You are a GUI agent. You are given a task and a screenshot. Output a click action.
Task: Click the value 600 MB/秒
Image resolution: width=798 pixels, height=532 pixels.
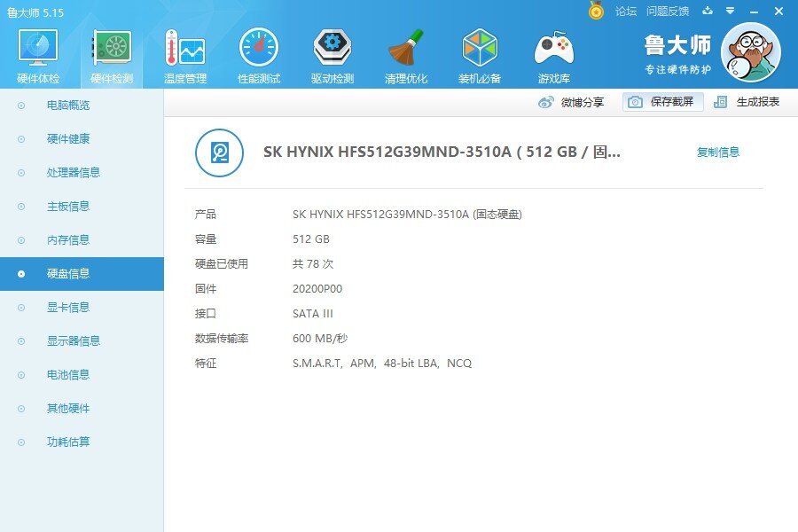320,339
